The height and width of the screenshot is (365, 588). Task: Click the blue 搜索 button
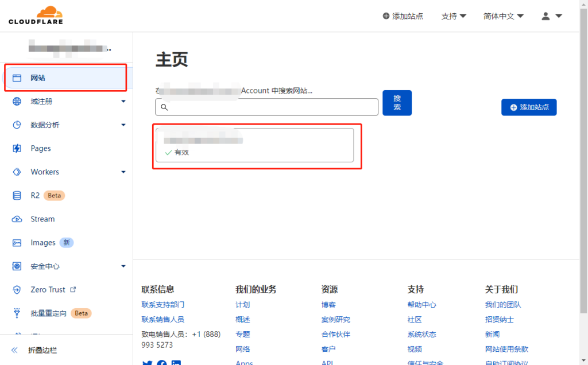(397, 103)
